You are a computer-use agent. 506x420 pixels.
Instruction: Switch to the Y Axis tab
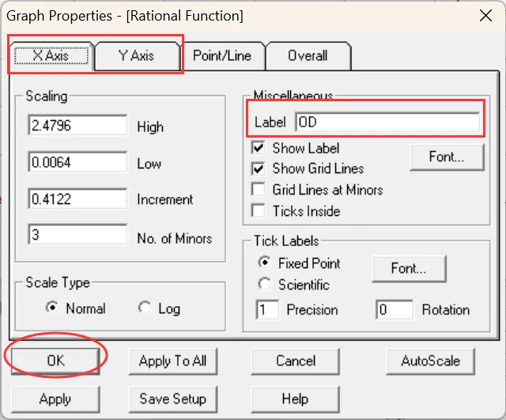(x=137, y=56)
